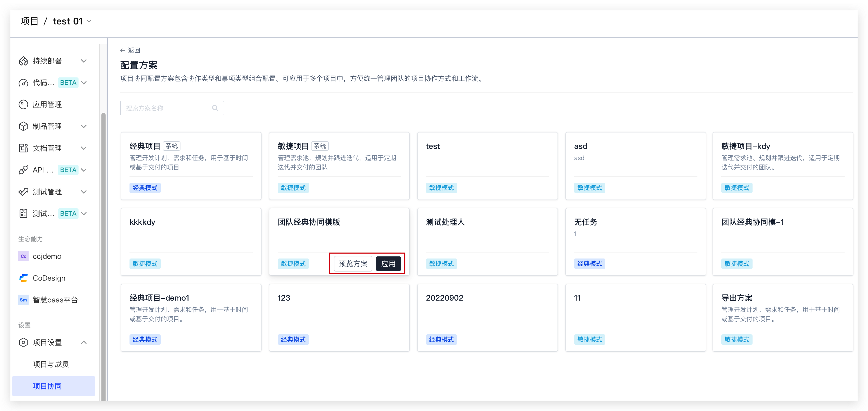Open the 经典项目-demo1 scheme card
Image resolution: width=868 pixels, height=411 pixels.
click(x=191, y=318)
